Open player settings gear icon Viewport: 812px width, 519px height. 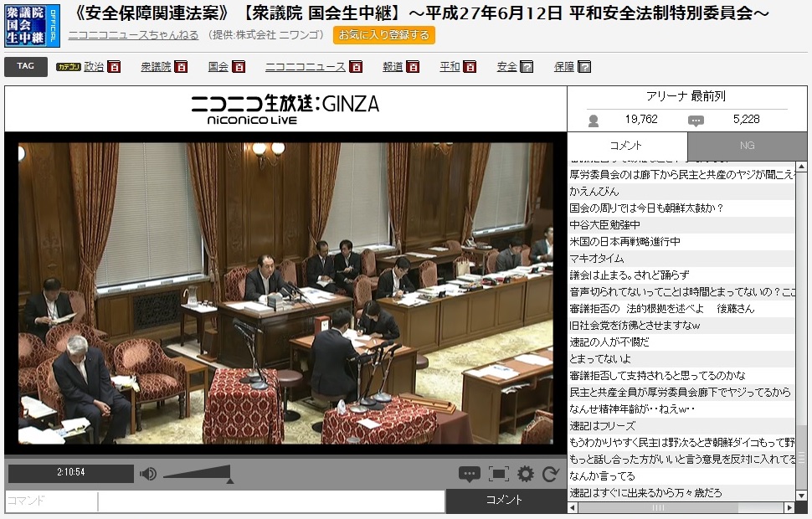pyautogui.click(x=525, y=474)
